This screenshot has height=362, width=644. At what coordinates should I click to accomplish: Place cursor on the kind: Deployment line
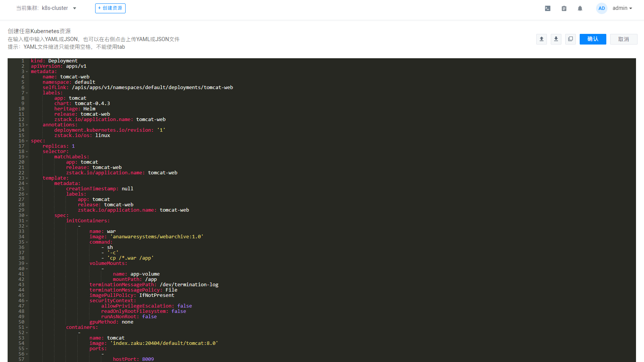point(55,61)
